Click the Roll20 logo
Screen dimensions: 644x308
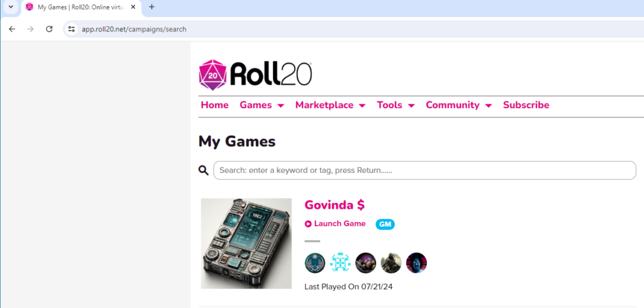255,75
